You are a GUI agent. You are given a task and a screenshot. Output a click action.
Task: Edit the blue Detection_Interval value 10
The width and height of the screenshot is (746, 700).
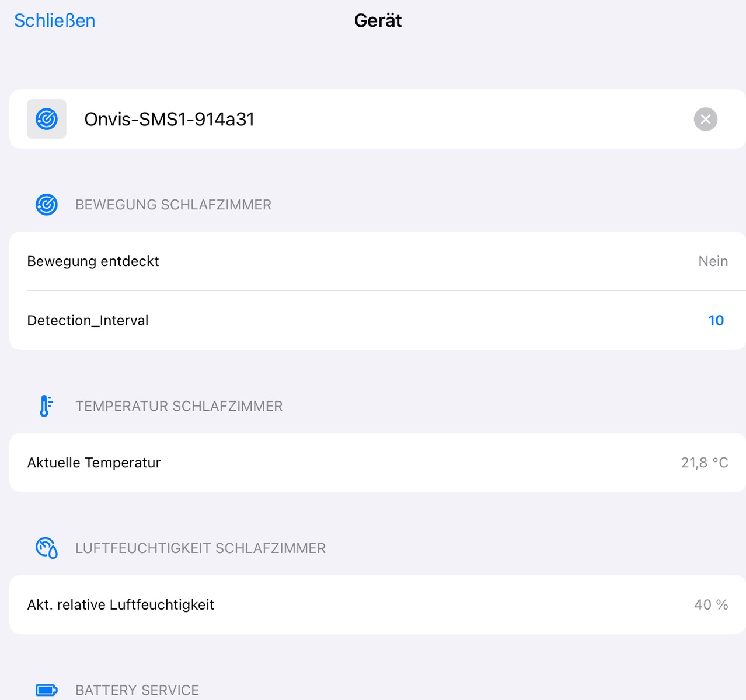716,320
